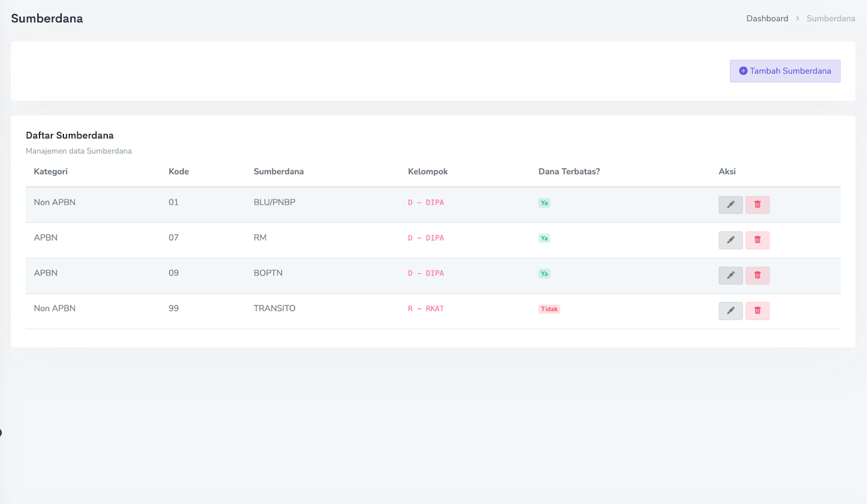This screenshot has height=504, width=867.
Task: Select the TRANSITO sumberdana name cell
Action: tap(274, 308)
